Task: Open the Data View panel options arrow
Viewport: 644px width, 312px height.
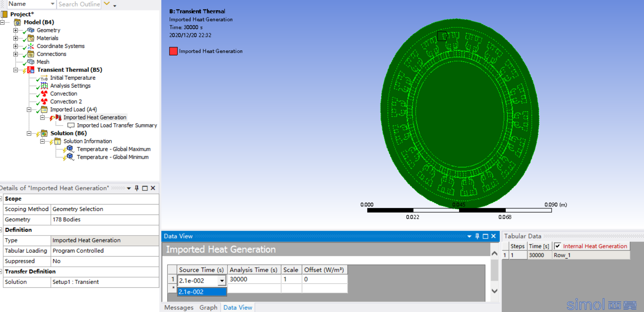Action: (469, 236)
